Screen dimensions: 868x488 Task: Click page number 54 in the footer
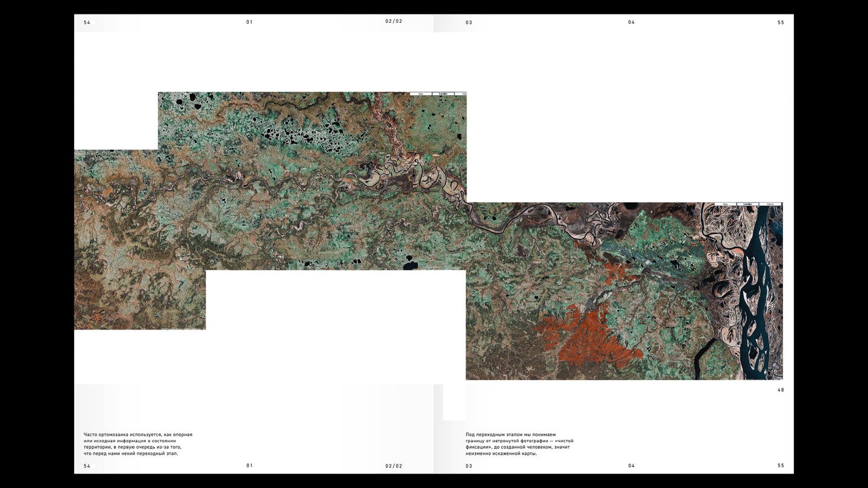pyautogui.click(x=87, y=466)
